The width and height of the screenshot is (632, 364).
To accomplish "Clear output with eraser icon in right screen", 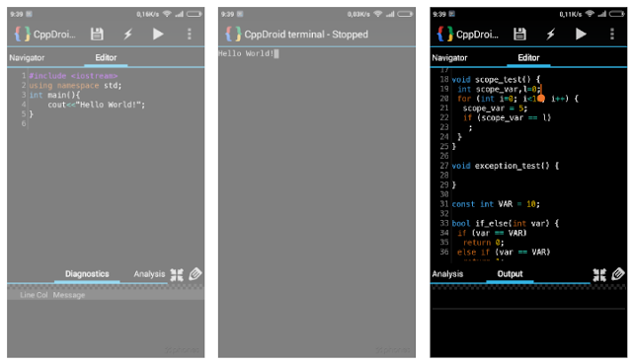I will [618, 274].
